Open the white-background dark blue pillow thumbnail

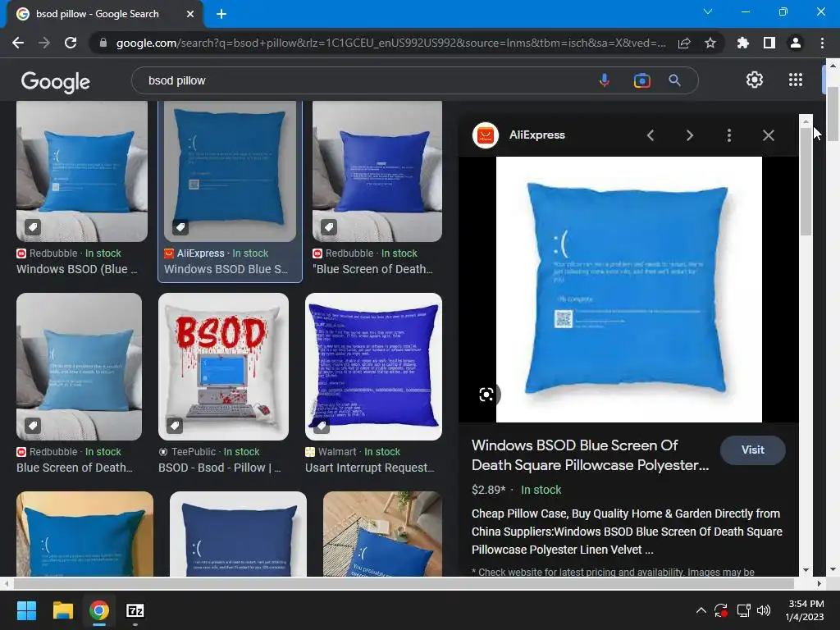coord(238,534)
